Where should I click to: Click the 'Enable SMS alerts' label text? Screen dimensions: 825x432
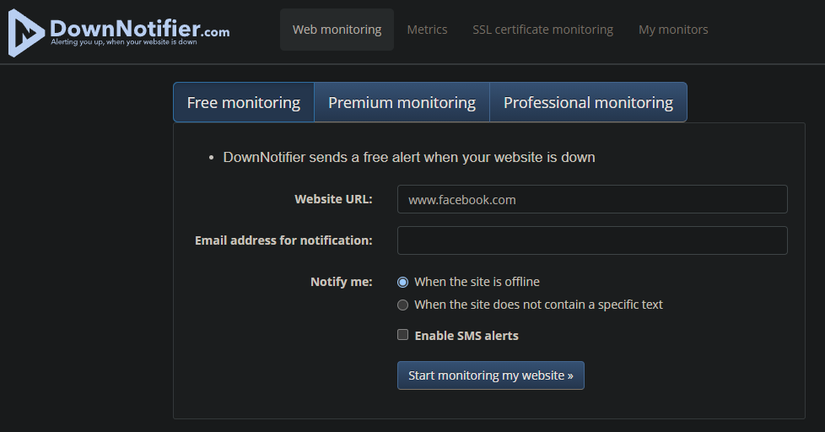coord(466,336)
